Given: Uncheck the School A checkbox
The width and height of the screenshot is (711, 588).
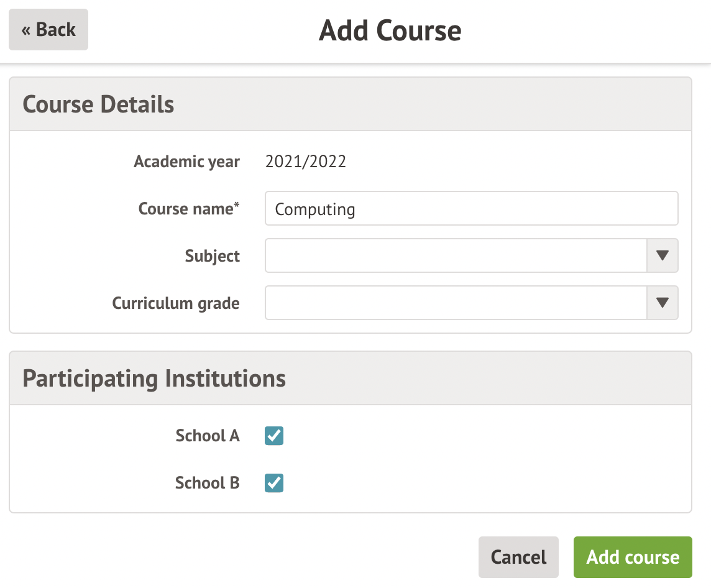Looking at the screenshot, I should (x=274, y=436).
